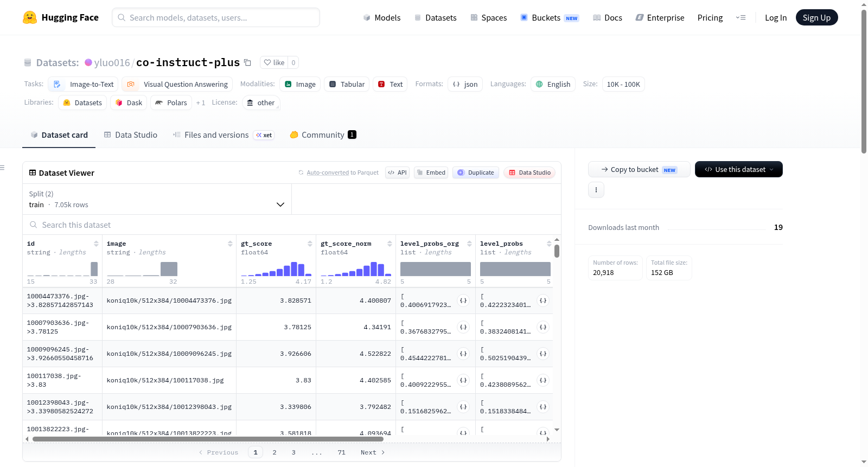Select the Visual Question Answering tag

click(x=177, y=84)
